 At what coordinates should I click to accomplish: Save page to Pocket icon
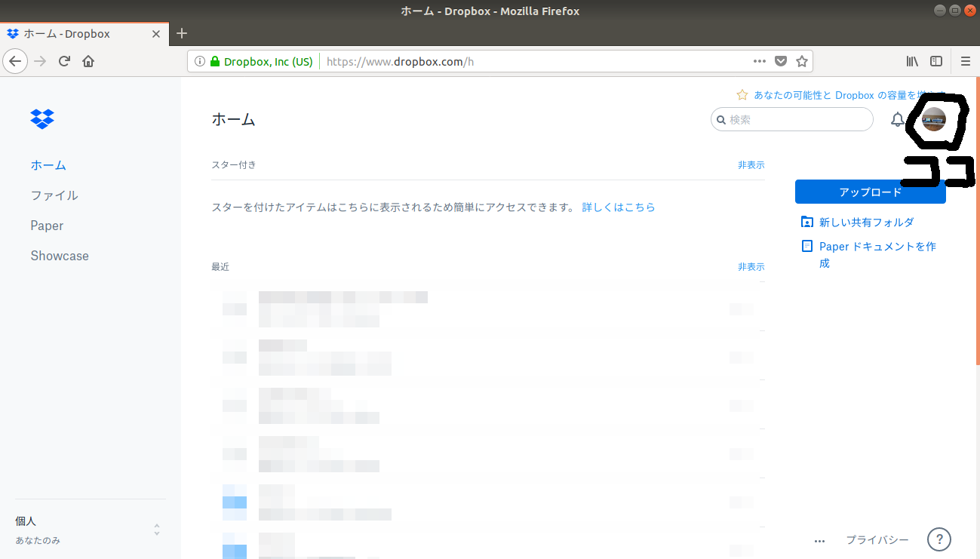(x=782, y=61)
